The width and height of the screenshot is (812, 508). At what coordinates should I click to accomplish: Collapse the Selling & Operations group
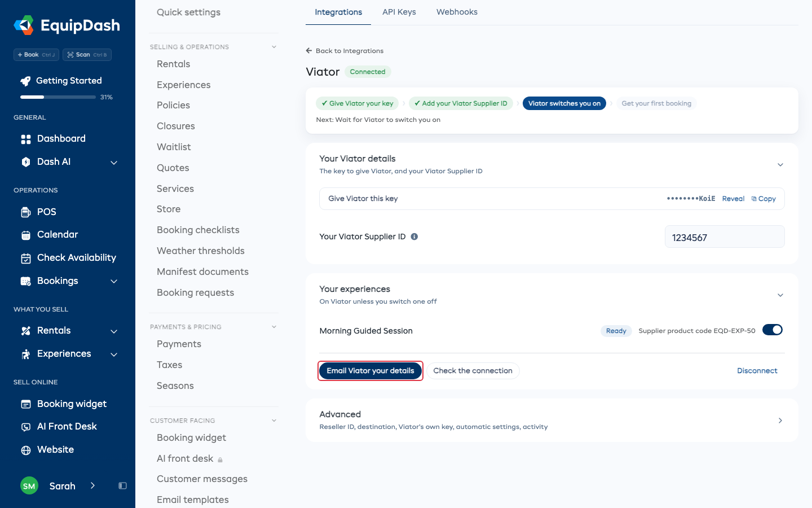(x=274, y=47)
